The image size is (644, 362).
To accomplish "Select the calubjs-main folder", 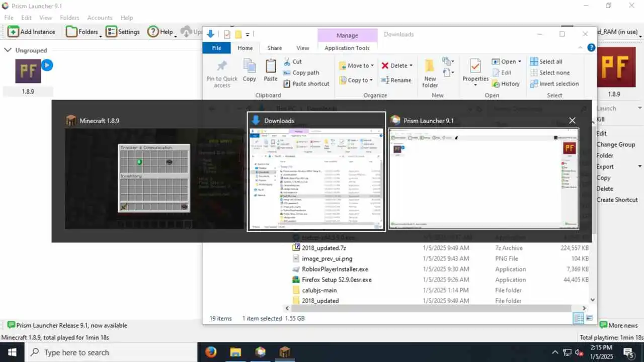I will (x=319, y=290).
